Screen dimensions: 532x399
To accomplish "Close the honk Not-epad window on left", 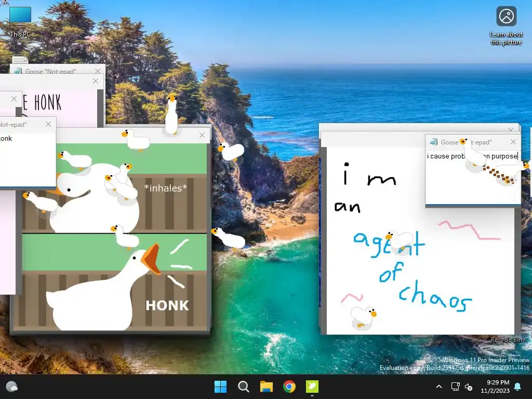I will tap(48, 124).
